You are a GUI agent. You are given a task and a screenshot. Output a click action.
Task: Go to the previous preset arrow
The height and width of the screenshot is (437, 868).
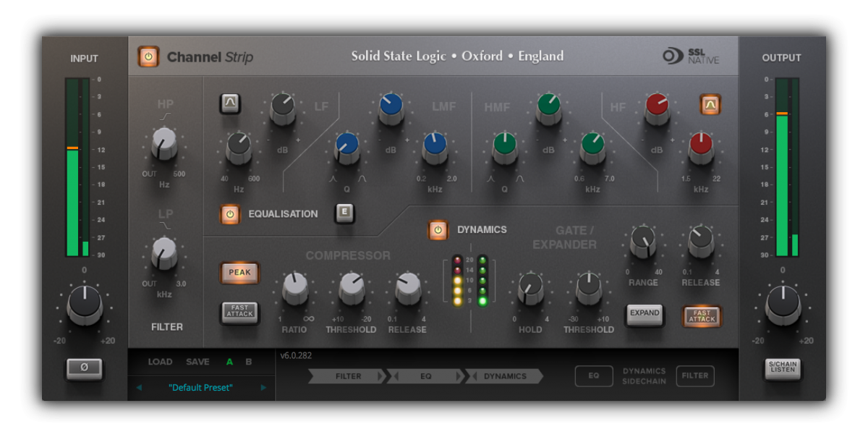click(x=139, y=388)
